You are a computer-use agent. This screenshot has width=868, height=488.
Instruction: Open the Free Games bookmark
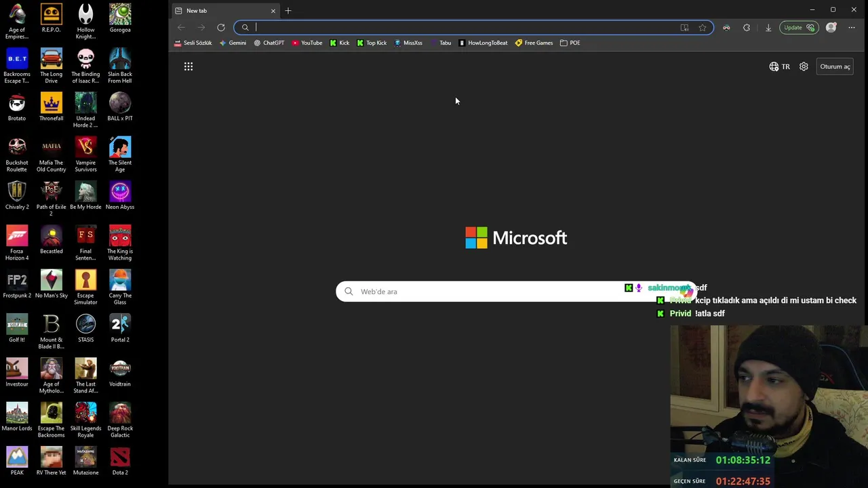tap(534, 43)
